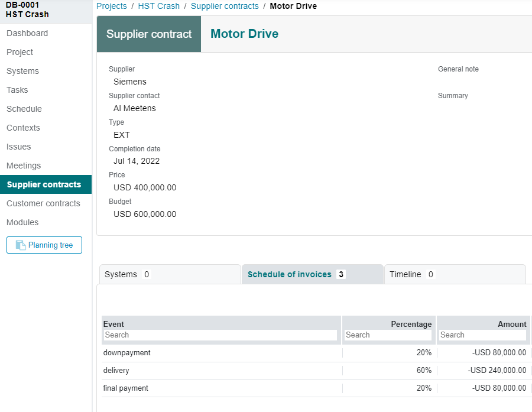Image resolution: width=532 pixels, height=412 pixels.
Task: Click the -USD 240,000.00 amount cell
Action: 497,370
